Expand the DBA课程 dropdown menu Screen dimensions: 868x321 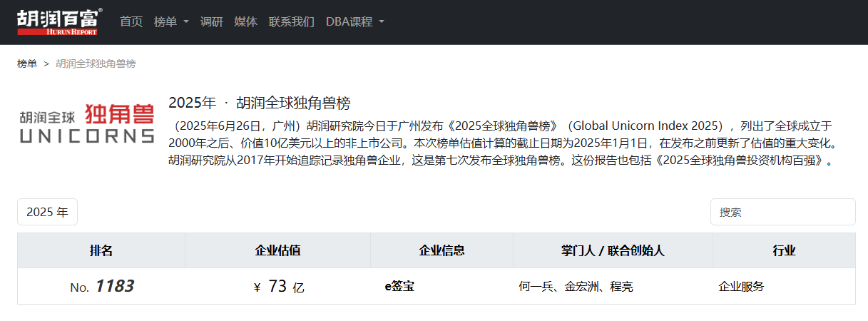pyautogui.click(x=354, y=21)
